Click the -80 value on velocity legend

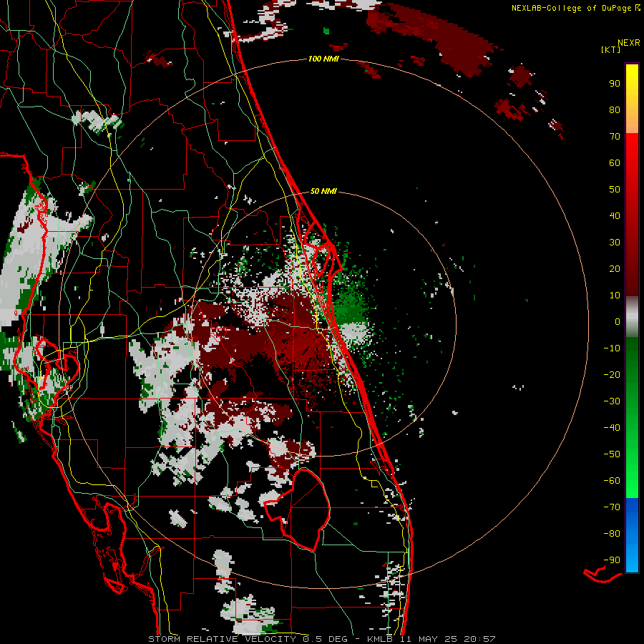(x=612, y=534)
